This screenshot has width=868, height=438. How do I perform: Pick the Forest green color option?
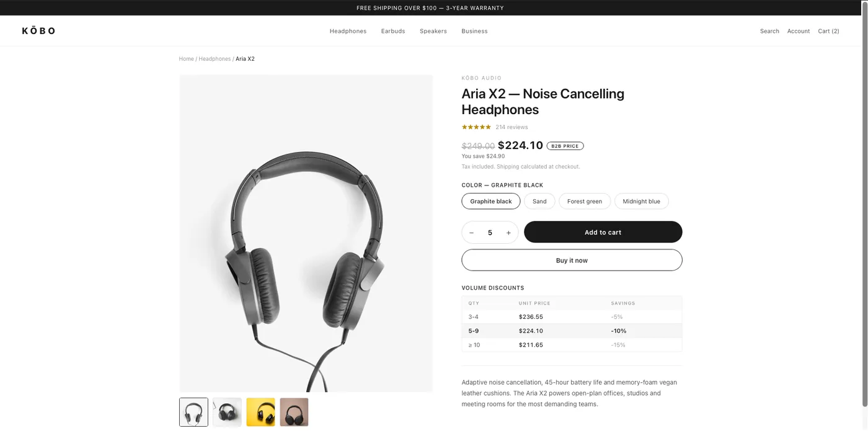point(585,201)
